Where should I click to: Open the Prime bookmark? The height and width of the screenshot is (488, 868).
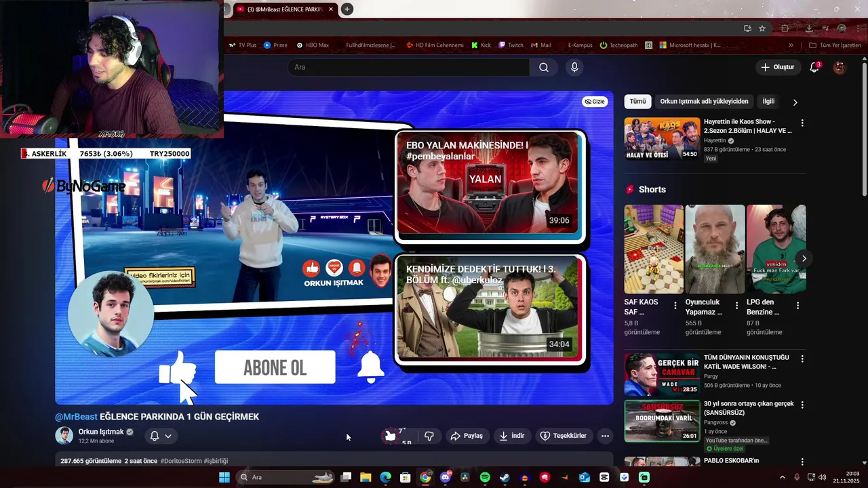click(x=276, y=45)
